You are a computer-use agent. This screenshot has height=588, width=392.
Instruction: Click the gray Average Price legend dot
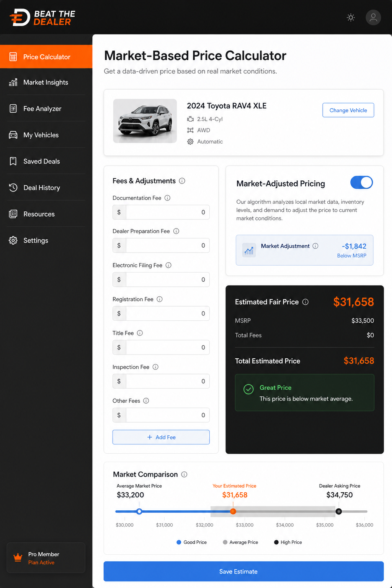click(225, 542)
